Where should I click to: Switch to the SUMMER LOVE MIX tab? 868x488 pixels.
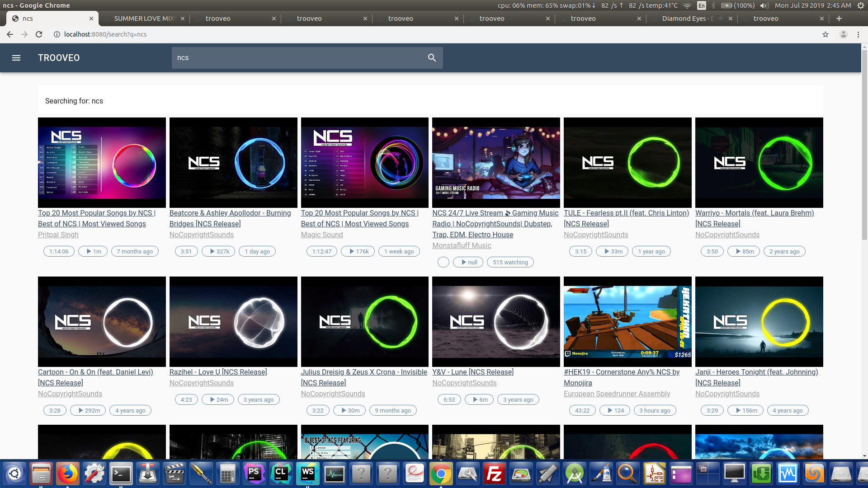pyautogui.click(x=144, y=19)
